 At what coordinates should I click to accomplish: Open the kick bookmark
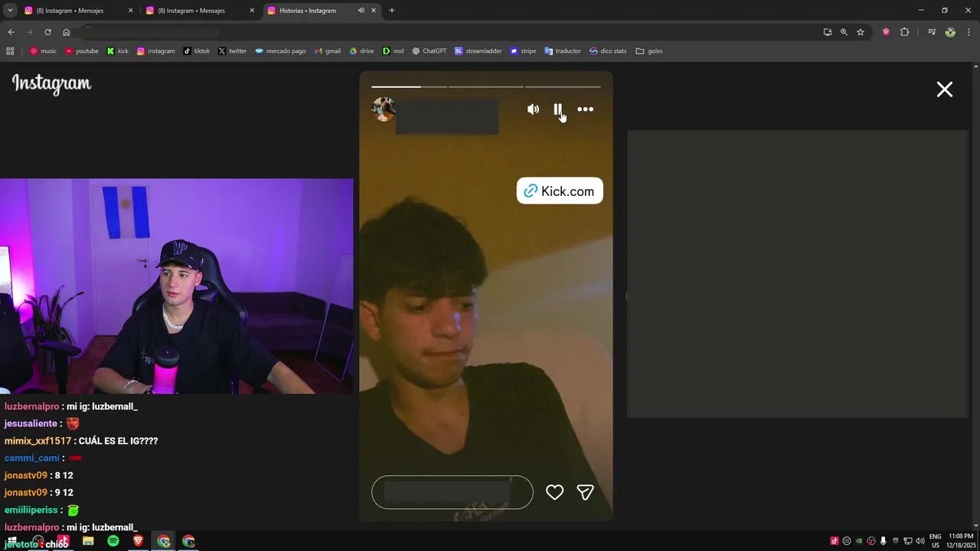pos(117,51)
